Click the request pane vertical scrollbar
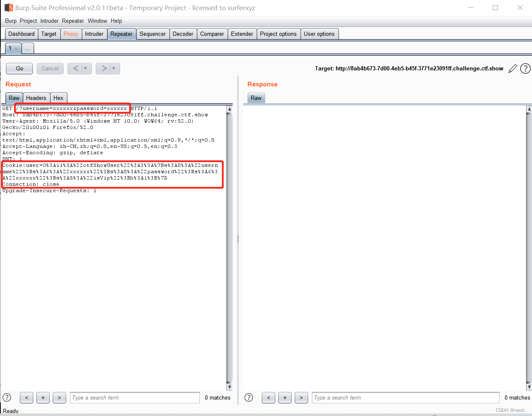The width and height of the screenshot is (532, 416). [229, 248]
